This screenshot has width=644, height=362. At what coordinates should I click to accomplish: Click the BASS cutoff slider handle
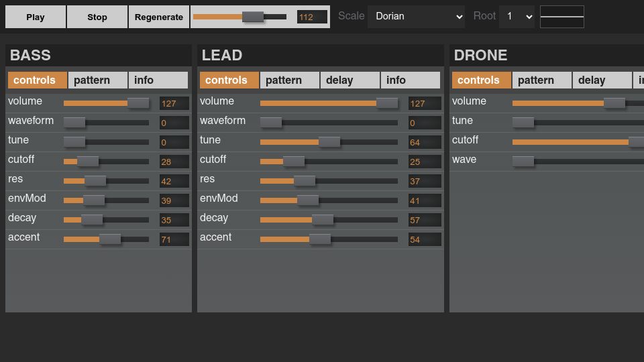click(x=88, y=162)
